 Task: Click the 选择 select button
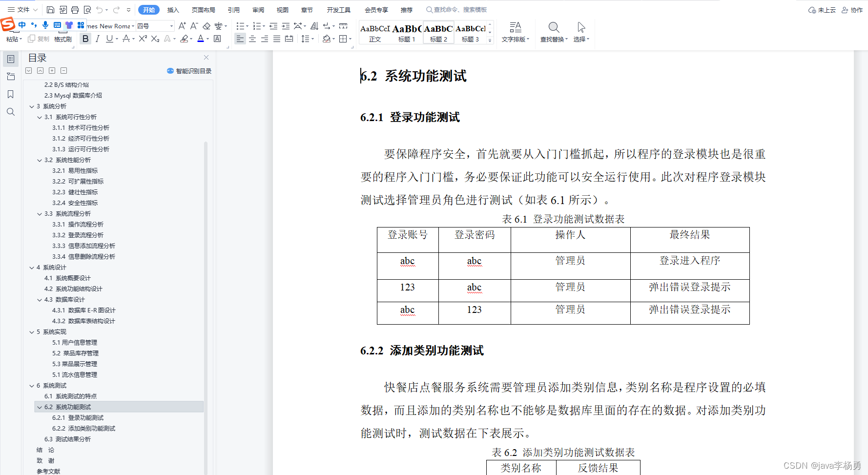pyautogui.click(x=581, y=32)
